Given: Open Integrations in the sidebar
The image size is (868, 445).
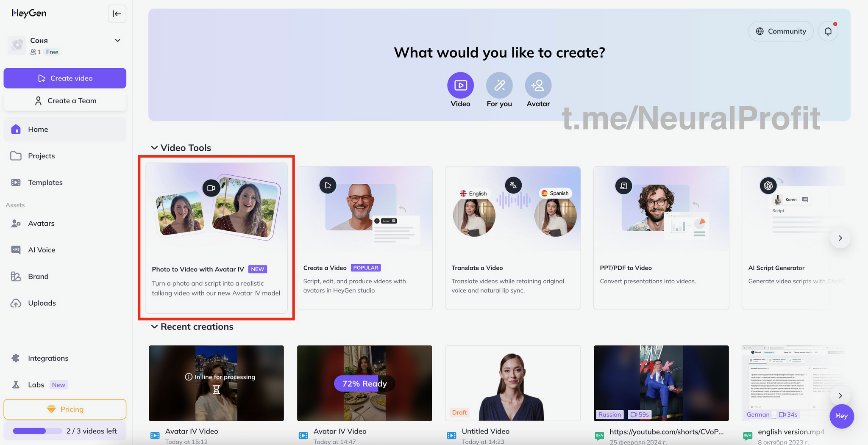Looking at the screenshot, I should (x=65, y=358).
